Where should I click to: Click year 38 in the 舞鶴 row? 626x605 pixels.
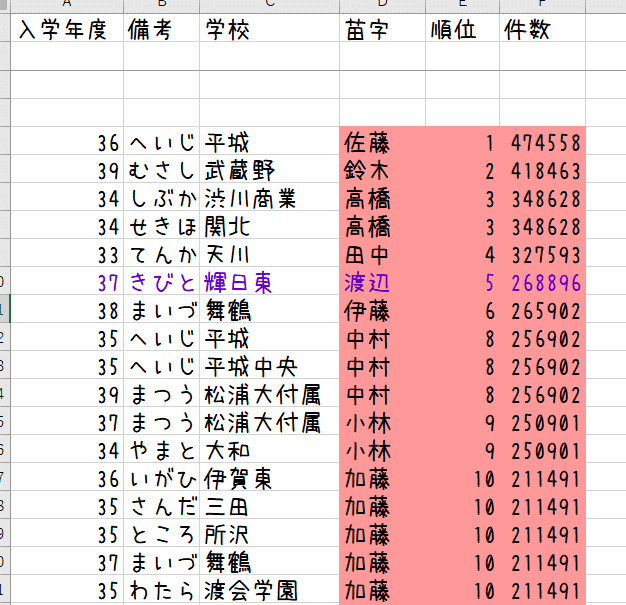click(x=67, y=309)
